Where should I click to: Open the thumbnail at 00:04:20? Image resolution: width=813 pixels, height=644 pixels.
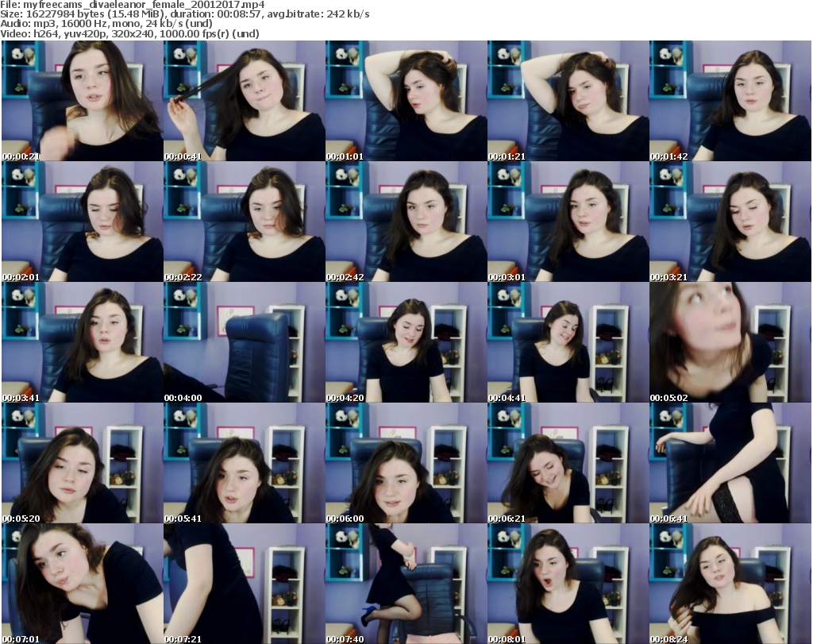coord(406,343)
